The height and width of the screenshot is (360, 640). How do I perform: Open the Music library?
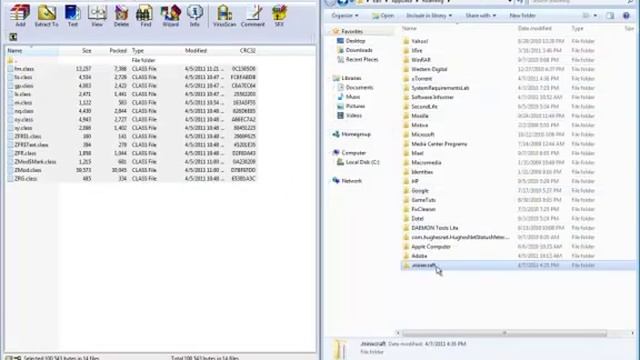[349, 97]
